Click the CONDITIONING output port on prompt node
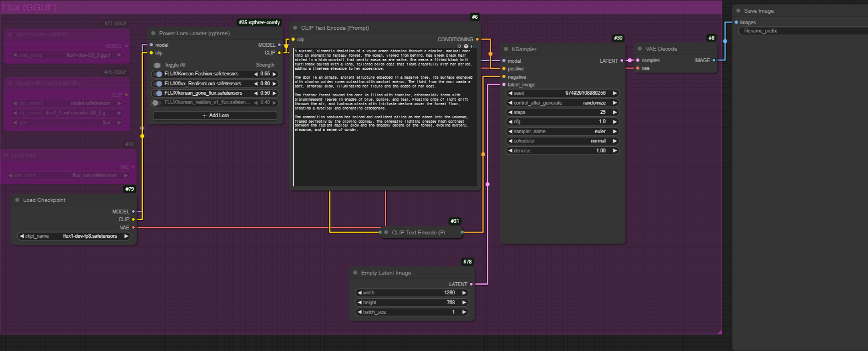Image resolution: width=868 pixels, height=351 pixels. pos(477,40)
